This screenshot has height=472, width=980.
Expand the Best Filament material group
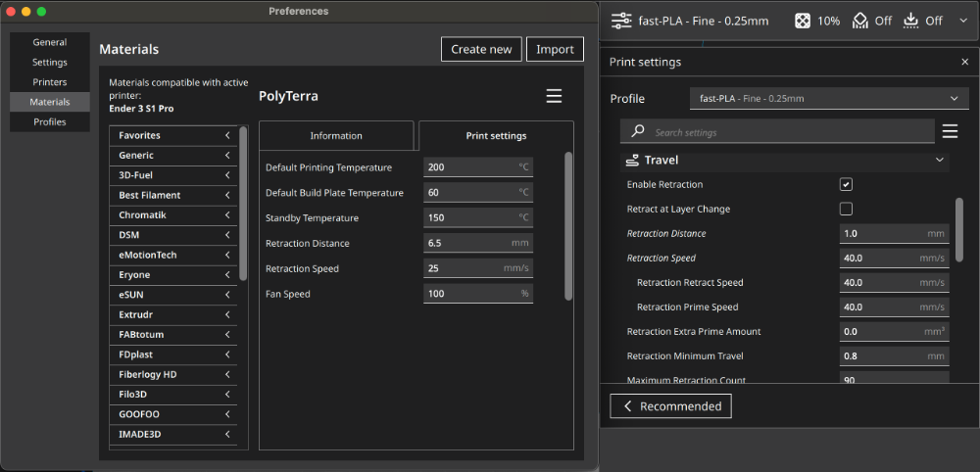coord(173,196)
